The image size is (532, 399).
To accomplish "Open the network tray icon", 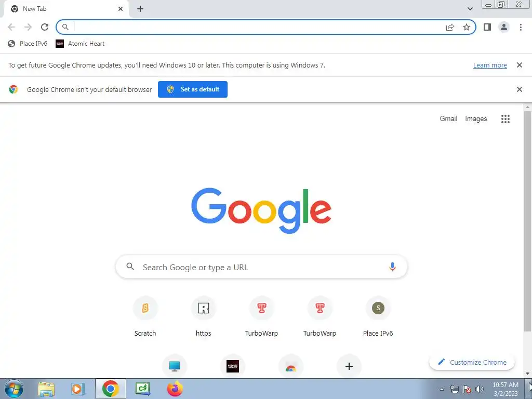I will click(454, 389).
